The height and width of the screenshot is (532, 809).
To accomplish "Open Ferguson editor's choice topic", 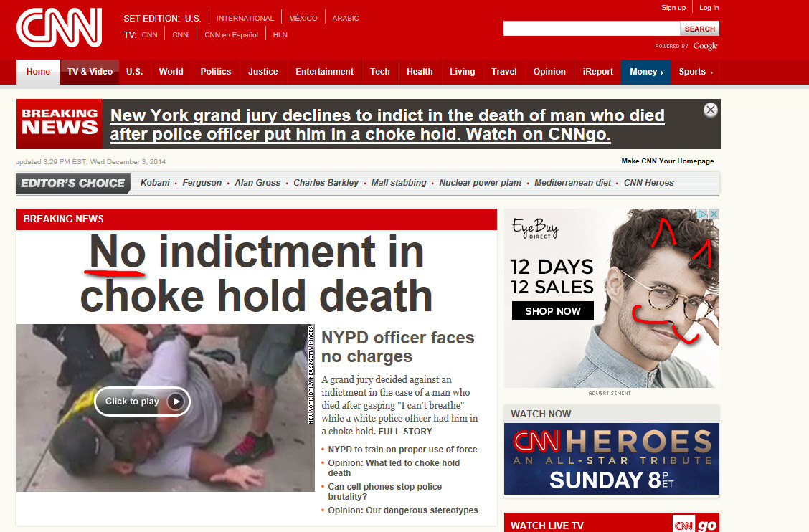I will point(202,183).
